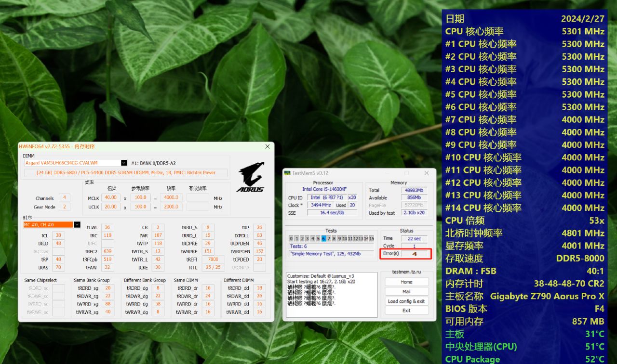The height and width of the screenshot is (364, 617).
Task: Click the #1: BANK 0/DDR5-A2 slot label
Action: point(154,163)
